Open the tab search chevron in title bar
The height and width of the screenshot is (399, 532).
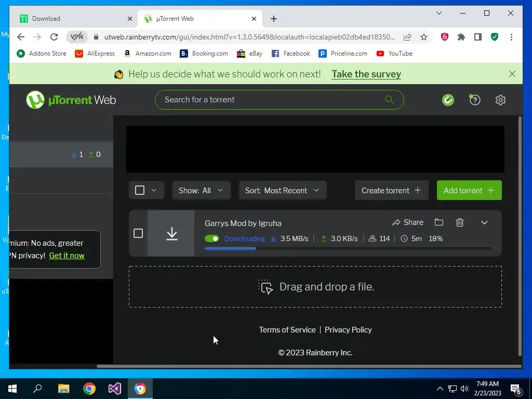coord(438,13)
